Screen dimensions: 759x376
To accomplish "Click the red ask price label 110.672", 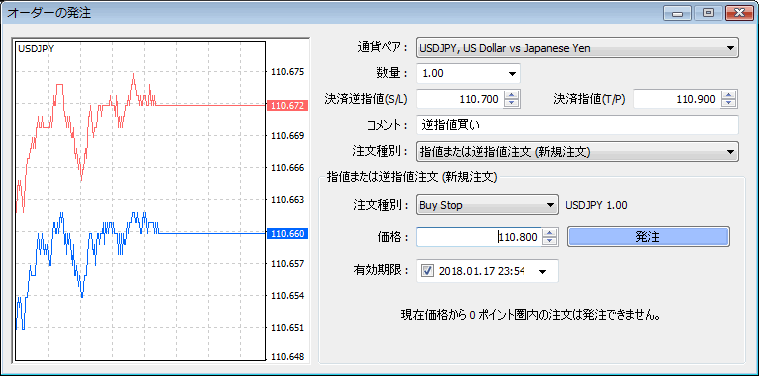I will [288, 105].
